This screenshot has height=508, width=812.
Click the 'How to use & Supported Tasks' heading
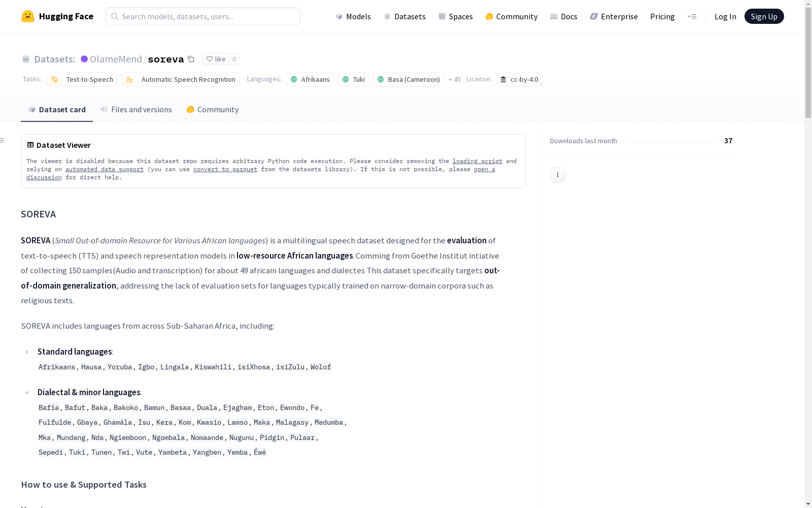point(84,485)
